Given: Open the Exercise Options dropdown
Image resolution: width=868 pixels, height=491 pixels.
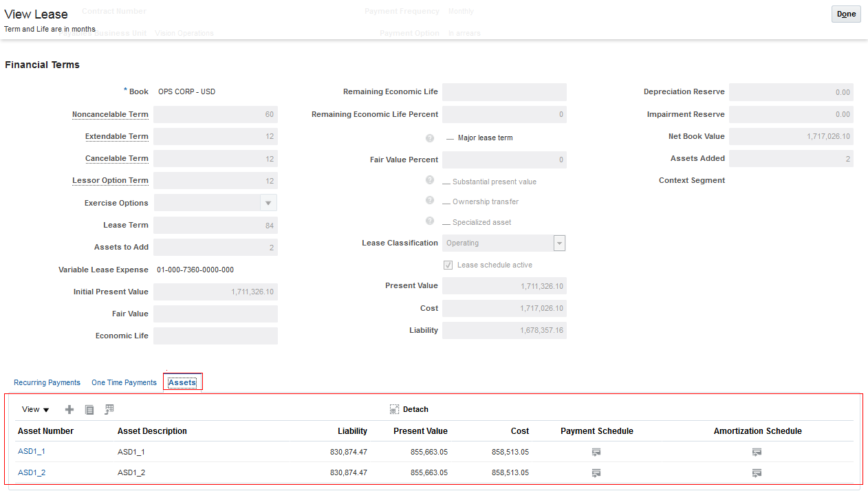Looking at the screenshot, I should coord(269,203).
